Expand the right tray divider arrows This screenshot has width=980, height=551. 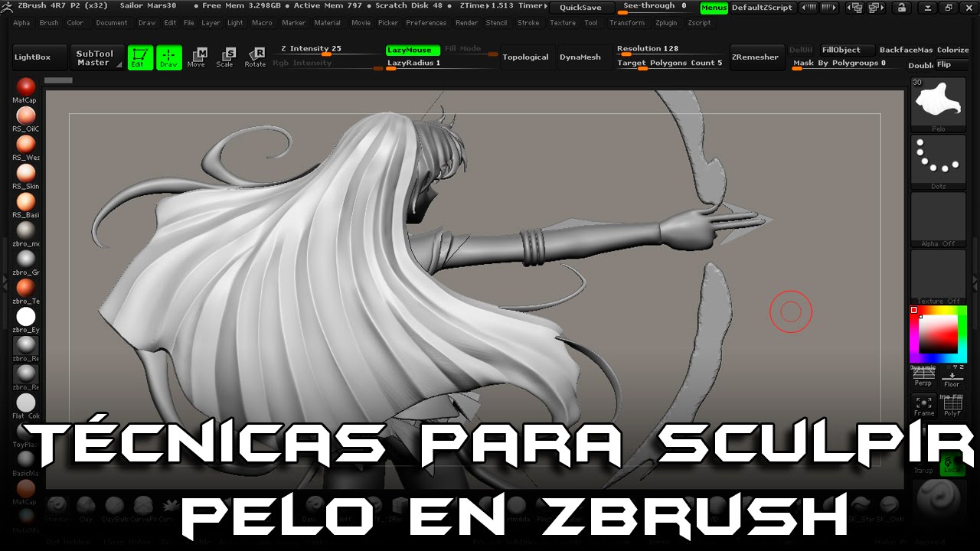click(x=975, y=282)
